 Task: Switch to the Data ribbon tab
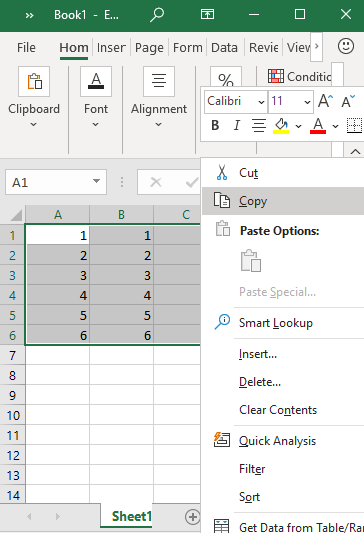(x=224, y=48)
